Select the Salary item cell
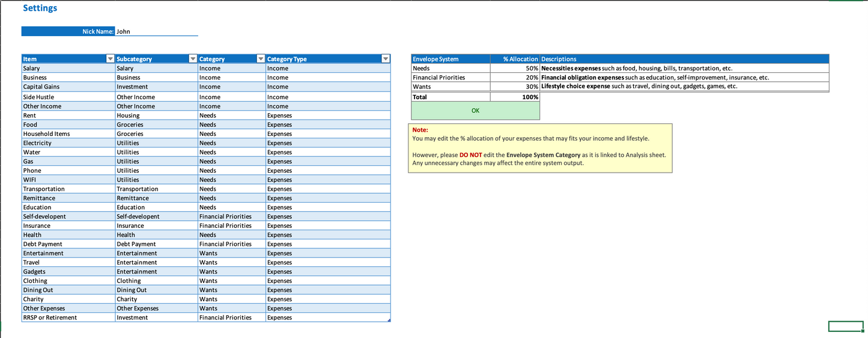This screenshot has width=868, height=338. pos(68,69)
